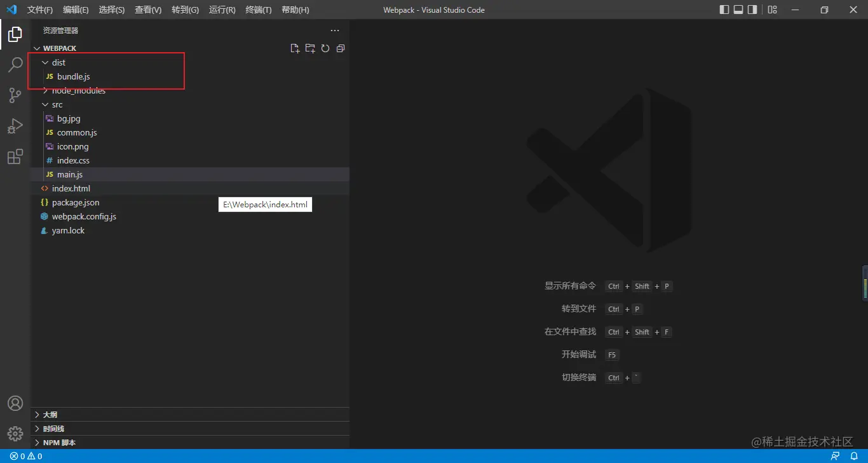Click the window title Webpack - Visual Studio Code
Image resolution: width=868 pixels, height=463 pixels.
coord(434,10)
